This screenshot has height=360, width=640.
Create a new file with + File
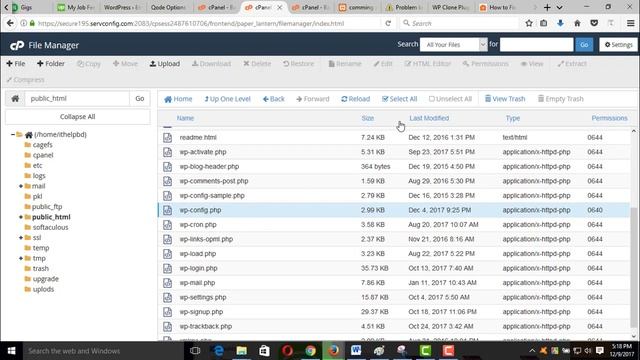pos(16,64)
